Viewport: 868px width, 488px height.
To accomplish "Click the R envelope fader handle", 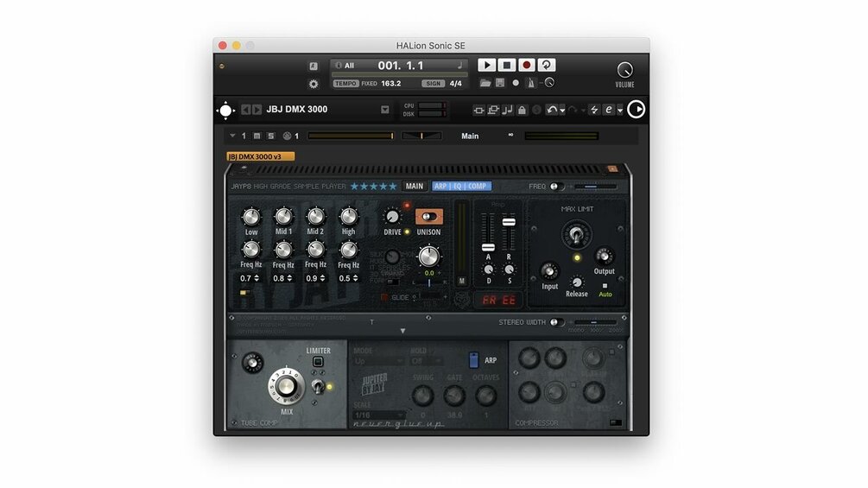I will (509, 222).
